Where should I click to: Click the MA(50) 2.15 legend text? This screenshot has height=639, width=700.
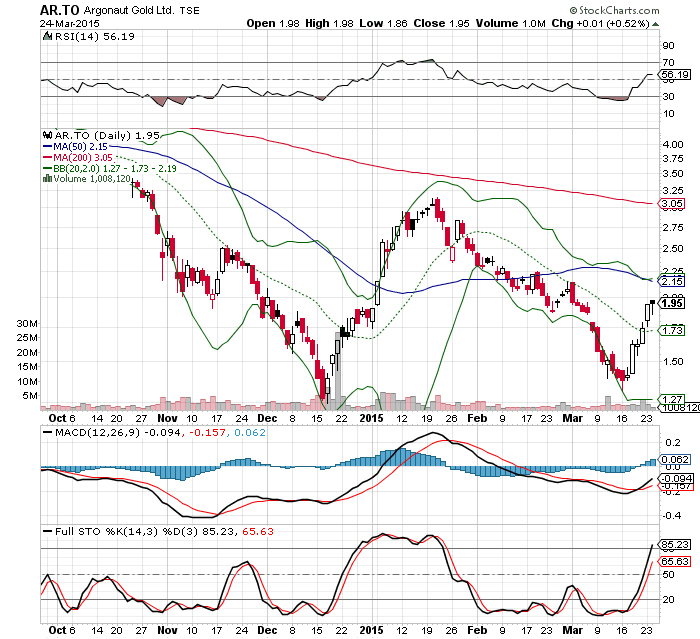tap(80, 146)
